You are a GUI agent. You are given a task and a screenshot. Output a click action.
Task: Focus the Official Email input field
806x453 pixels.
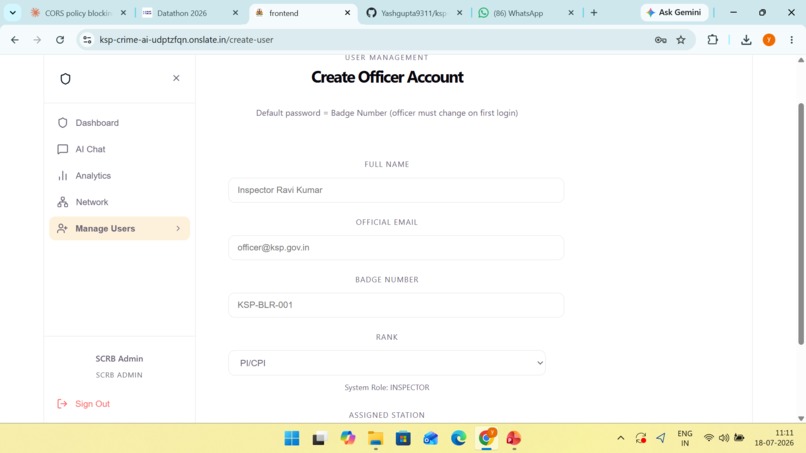pyautogui.click(x=396, y=247)
